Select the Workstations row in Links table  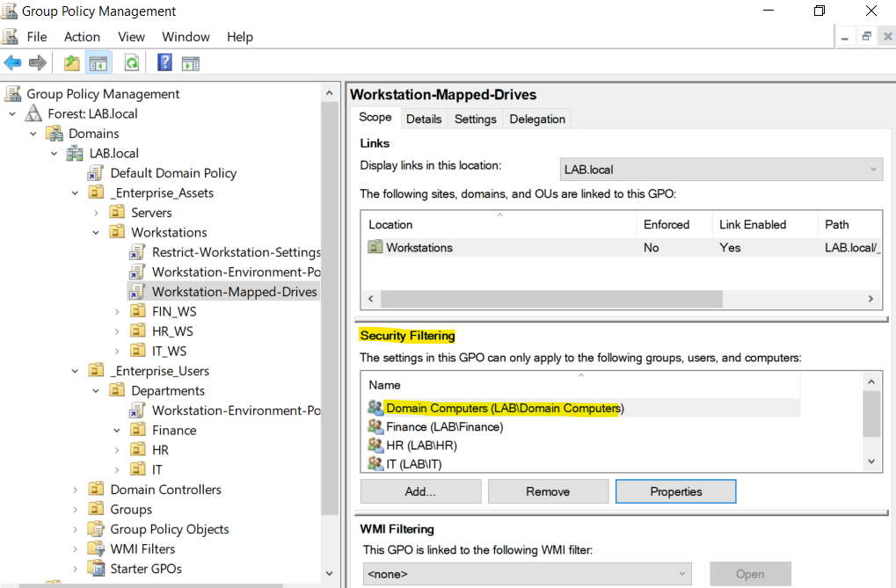point(622,248)
